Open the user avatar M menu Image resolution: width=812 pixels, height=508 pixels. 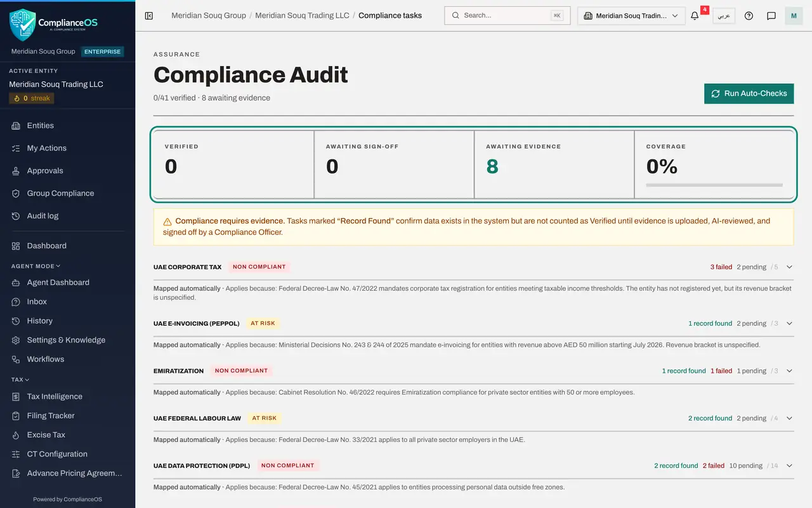(794, 16)
